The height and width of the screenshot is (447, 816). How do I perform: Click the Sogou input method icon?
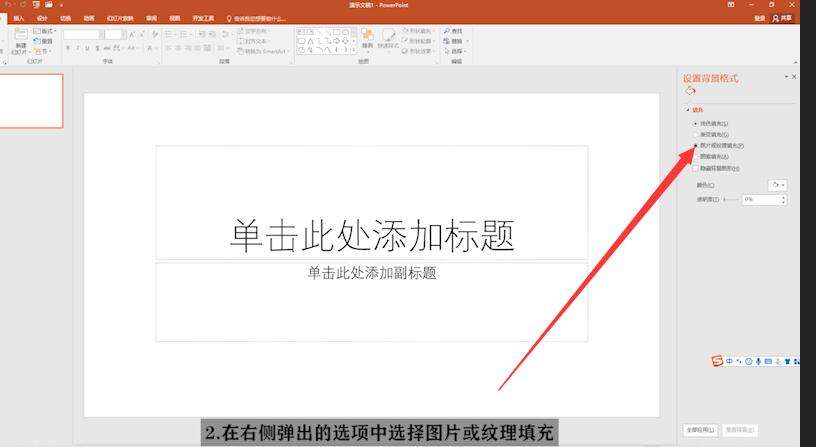coord(717,360)
